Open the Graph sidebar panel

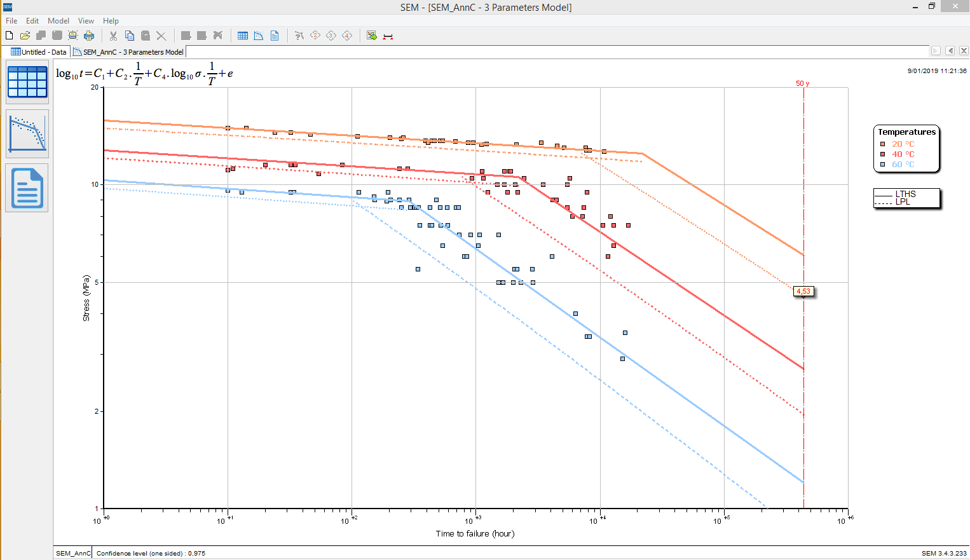click(x=27, y=133)
